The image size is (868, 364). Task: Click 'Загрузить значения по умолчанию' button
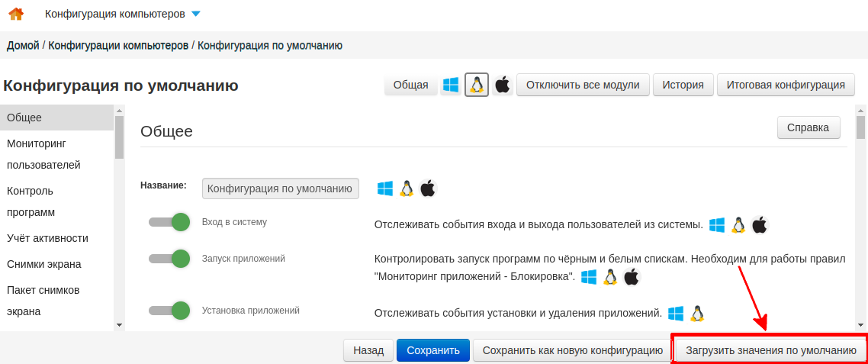point(770,350)
